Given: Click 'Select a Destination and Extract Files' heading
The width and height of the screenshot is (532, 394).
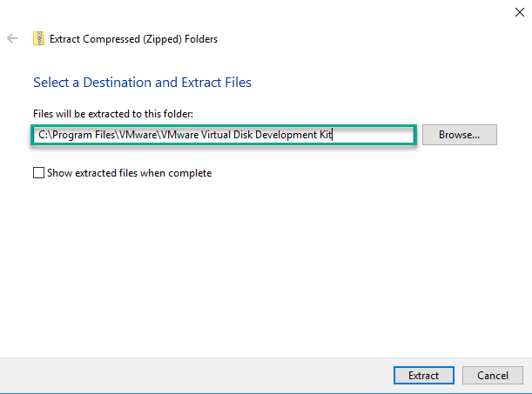Looking at the screenshot, I should (x=142, y=83).
